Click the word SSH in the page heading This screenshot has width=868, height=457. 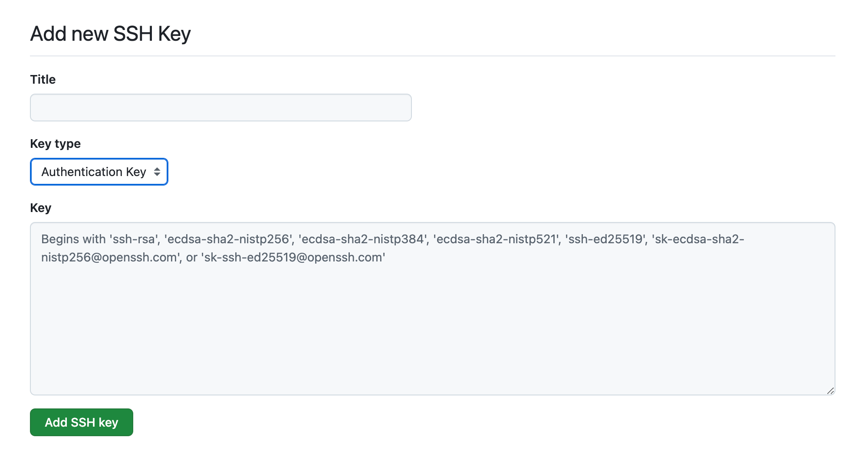[x=133, y=34]
